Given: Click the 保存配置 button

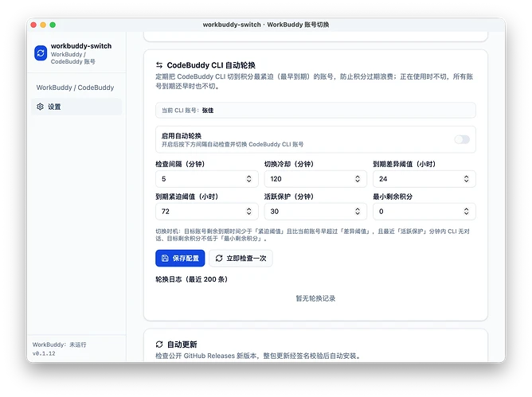Looking at the screenshot, I should tap(180, 259).
